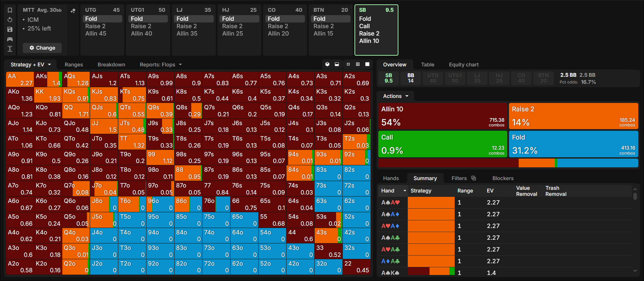Viewport: 644px width, 281px height.
Task: Click the Change settings button
Action: [x=42, y=48]
